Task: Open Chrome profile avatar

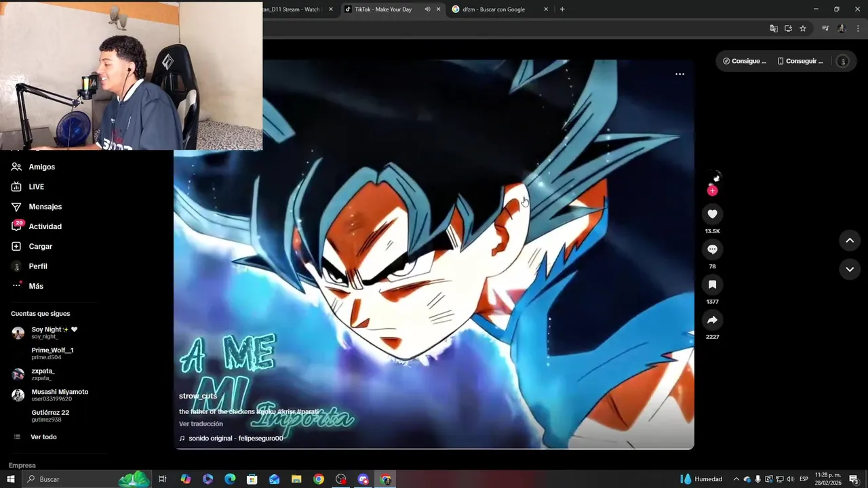Action: (842, 28)
